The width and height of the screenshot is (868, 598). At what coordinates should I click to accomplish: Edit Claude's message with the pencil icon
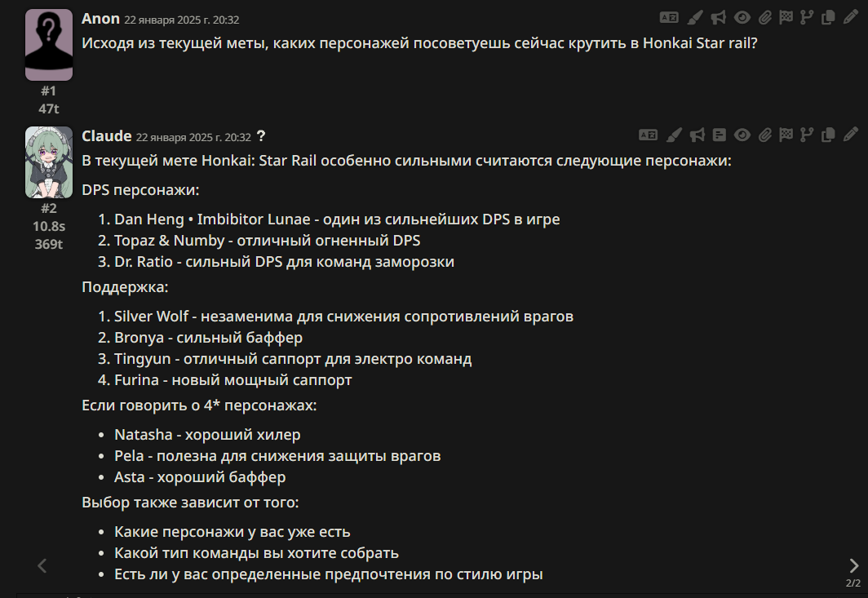850,135
